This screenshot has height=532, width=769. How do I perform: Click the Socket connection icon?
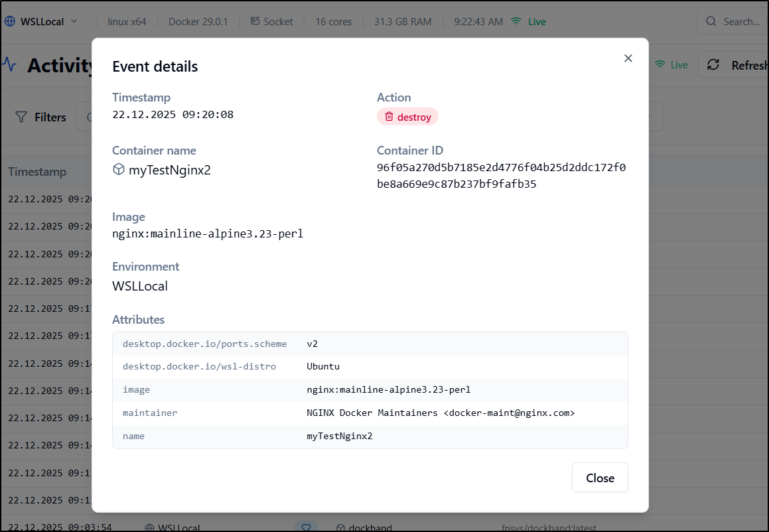tap(255, 21)
